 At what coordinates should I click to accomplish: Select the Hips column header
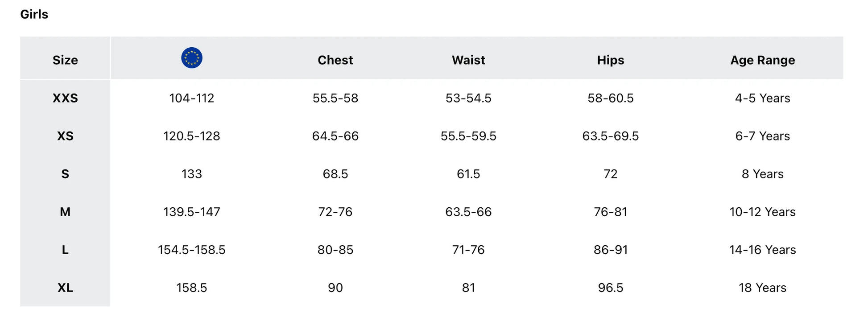(x=610, y=60)
